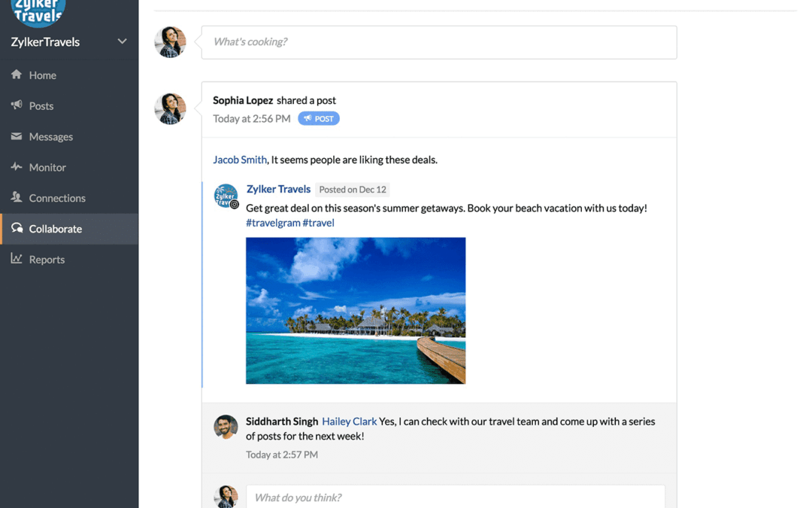Click "shared a post" text in header
Viewport: 812px width, 508px height.
pyautogui.click(x=306, y=100)
